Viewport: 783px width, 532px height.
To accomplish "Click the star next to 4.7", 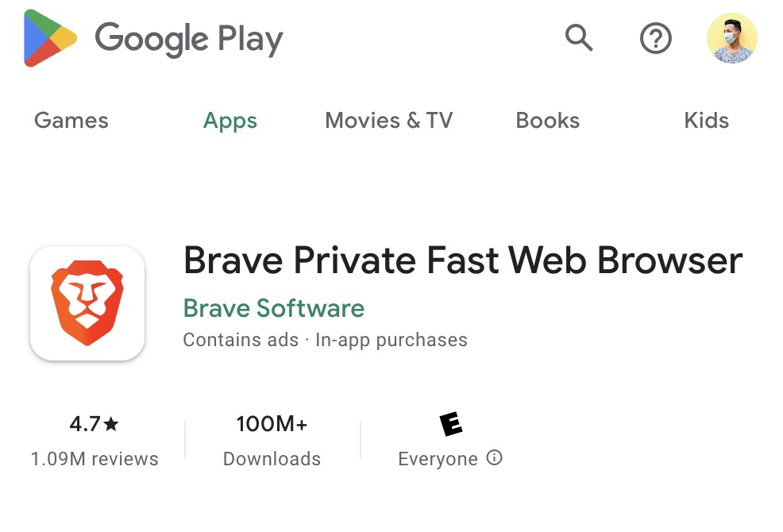I will (111, 423).
